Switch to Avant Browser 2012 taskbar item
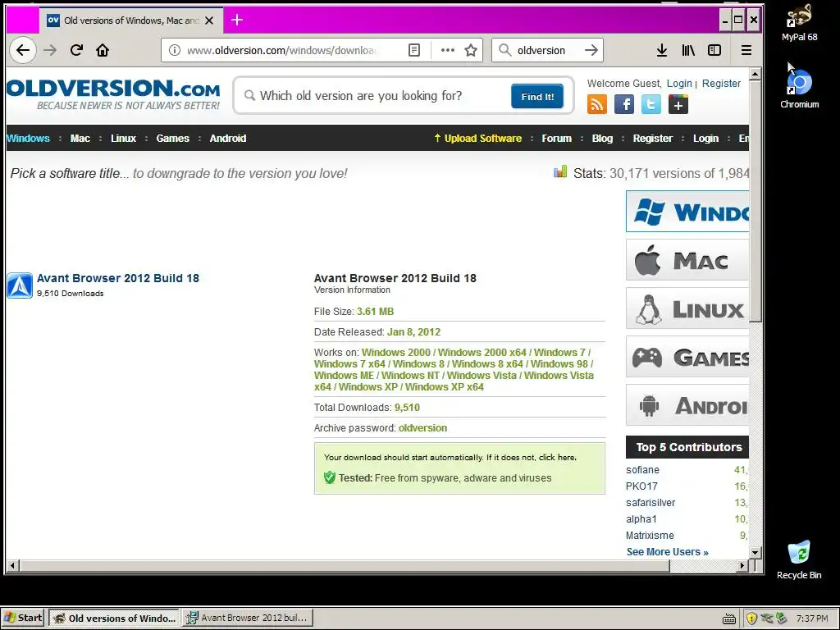 tap(248, 618)
